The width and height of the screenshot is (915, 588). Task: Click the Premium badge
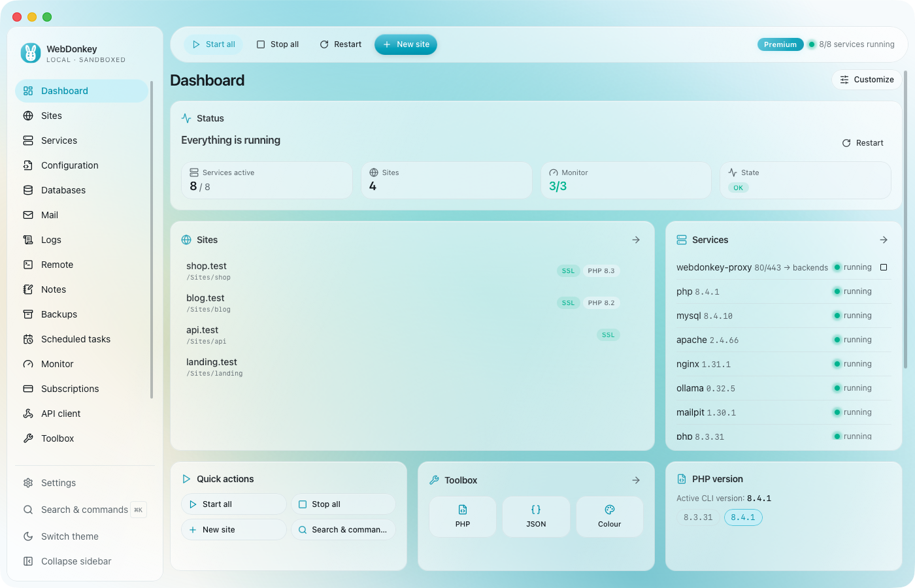pos(780,44)
